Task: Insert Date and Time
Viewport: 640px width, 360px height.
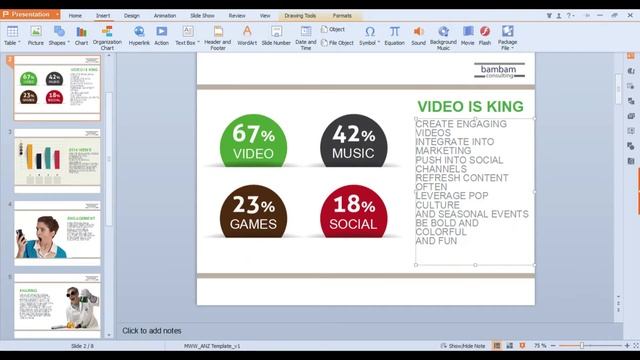Action: click(306, 38)
